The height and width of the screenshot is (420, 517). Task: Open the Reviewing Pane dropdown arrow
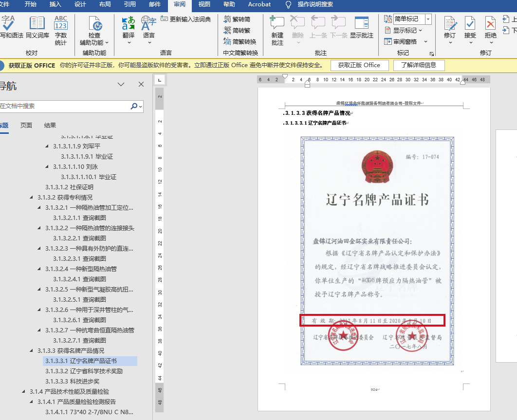[425, 41]
